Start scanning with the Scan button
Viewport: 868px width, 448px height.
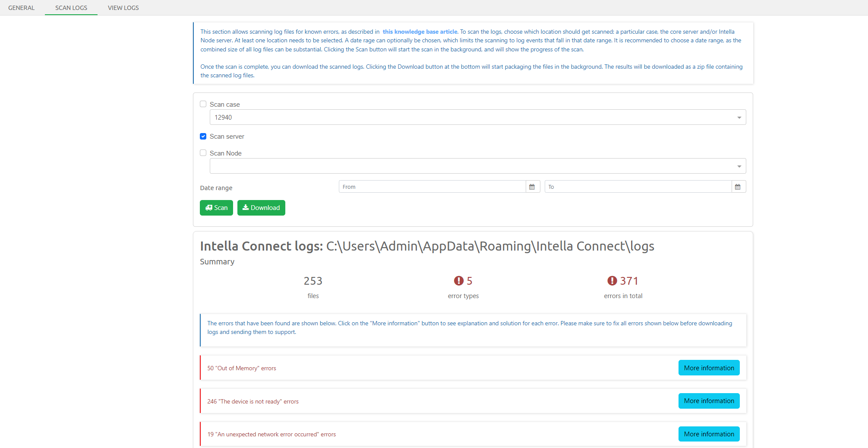point(216,208)
